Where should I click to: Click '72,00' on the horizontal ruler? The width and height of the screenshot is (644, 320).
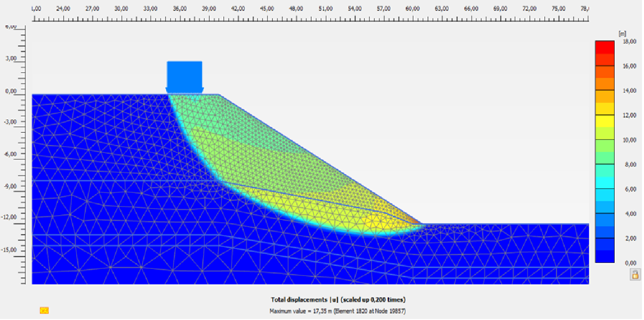pyautogui.click(x=530, y=9)
